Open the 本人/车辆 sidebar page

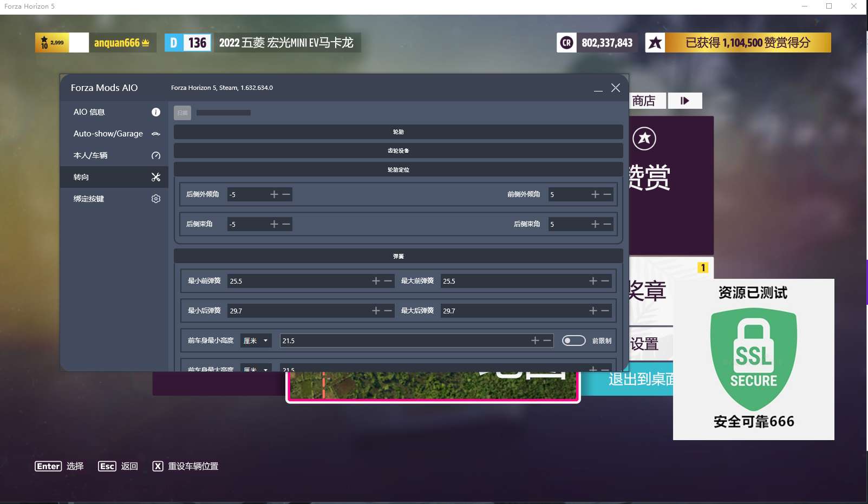coord(114,155)
